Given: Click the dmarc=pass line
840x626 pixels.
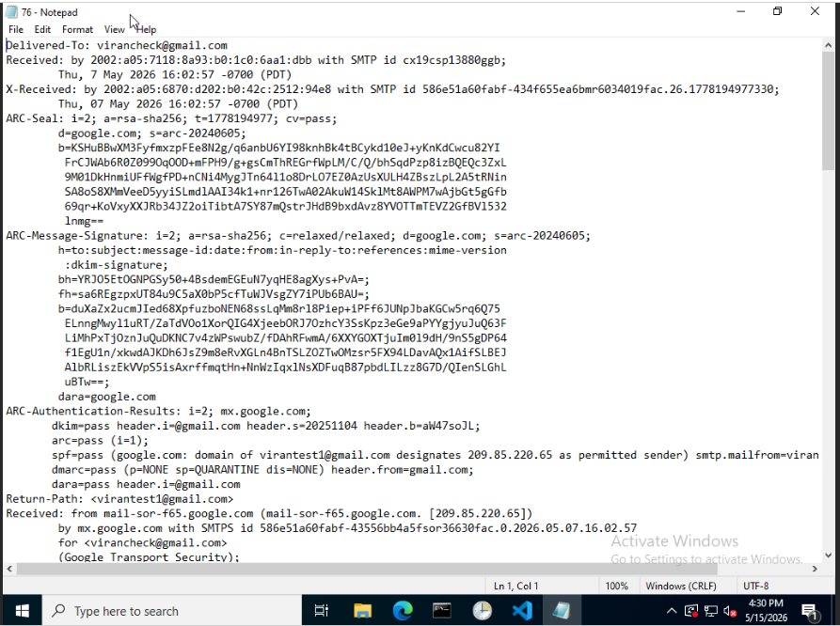Looking at the screenshot, I should (x=262, y=470).
